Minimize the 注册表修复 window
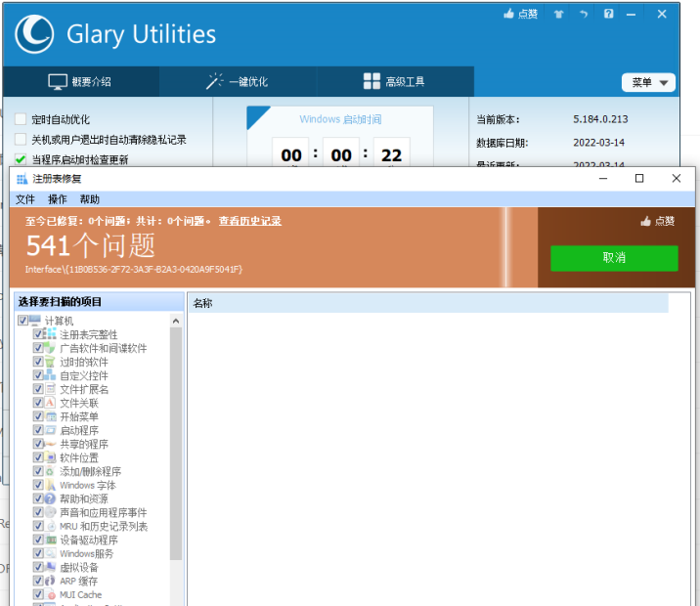 tap(603, 179)
